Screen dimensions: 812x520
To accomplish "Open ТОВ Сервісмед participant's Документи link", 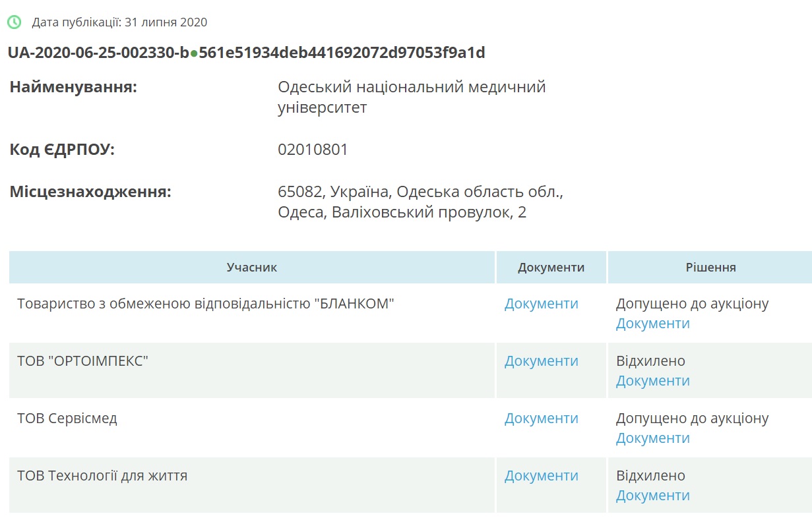I will point(541,419).
